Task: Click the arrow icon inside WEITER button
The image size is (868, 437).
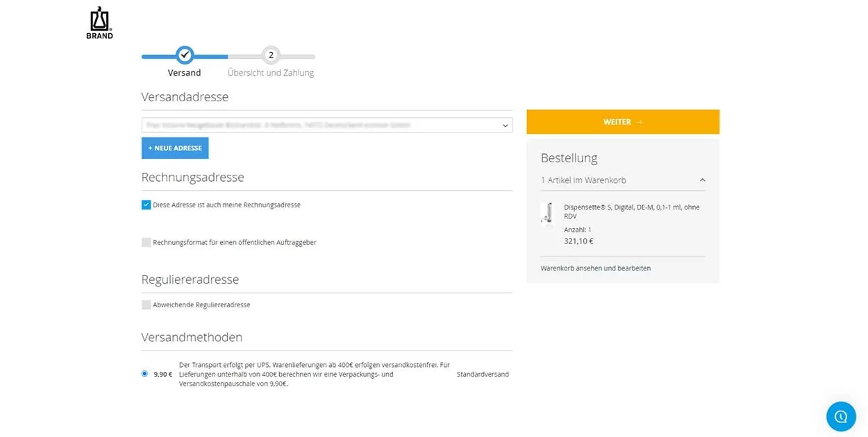Action: coord(639,121)
